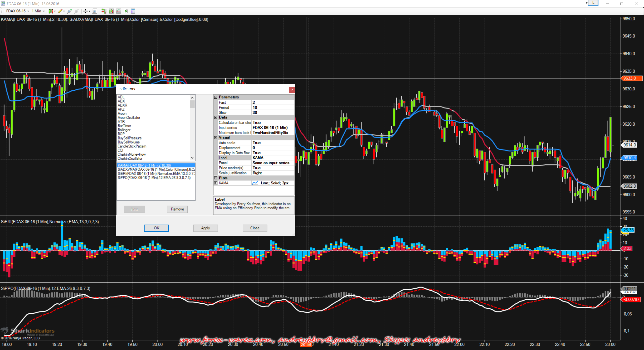Expand the KAMA plot settings
The height and width of the screenshot is (350, 644).
(x=216, y=183)
